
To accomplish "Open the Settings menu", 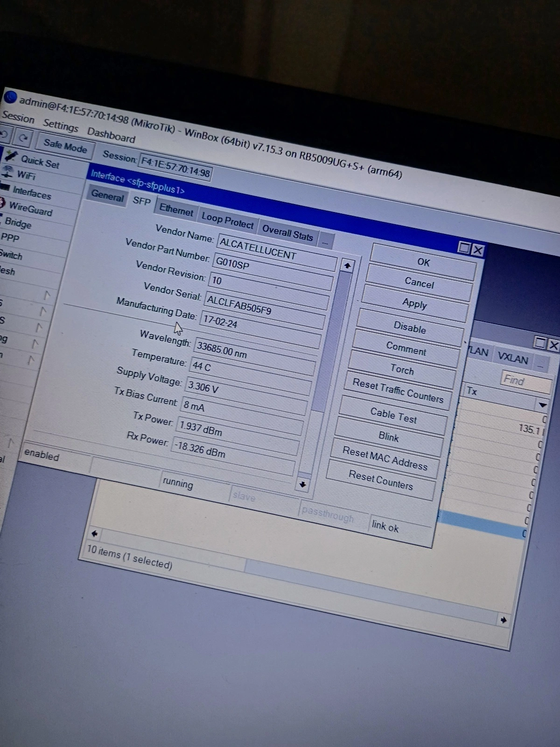I will (61, 126).
